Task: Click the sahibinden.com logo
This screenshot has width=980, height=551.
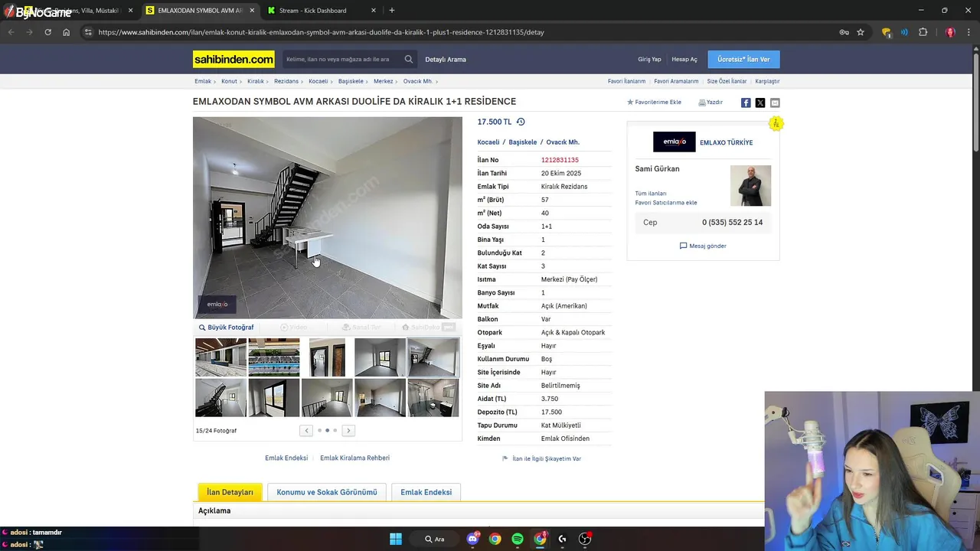Action: pyautogui.click(x=234, y=59)
